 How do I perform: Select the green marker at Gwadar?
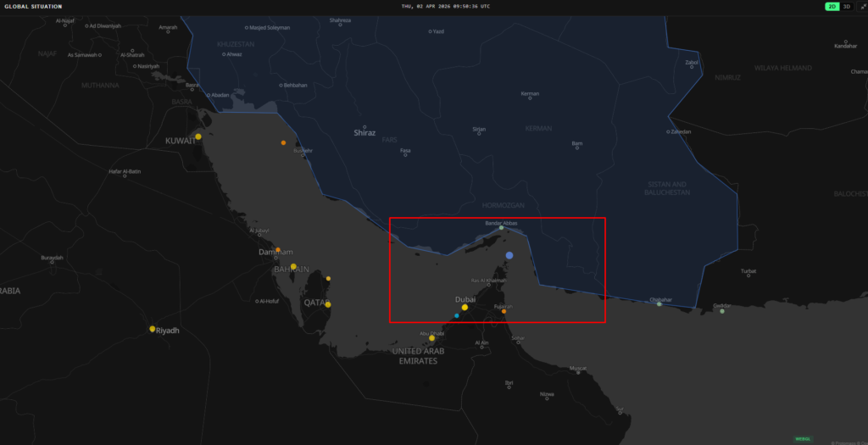[x=722, y=311]
